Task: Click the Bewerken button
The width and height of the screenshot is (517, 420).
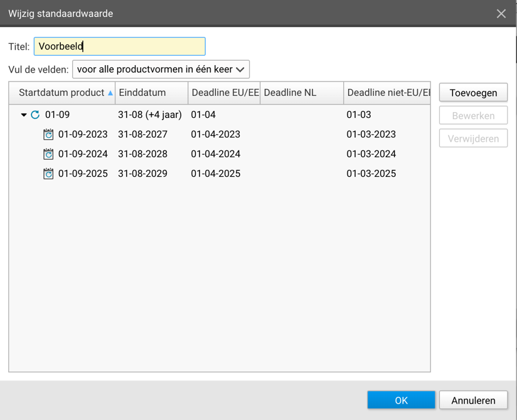Action: coord(473,115)
